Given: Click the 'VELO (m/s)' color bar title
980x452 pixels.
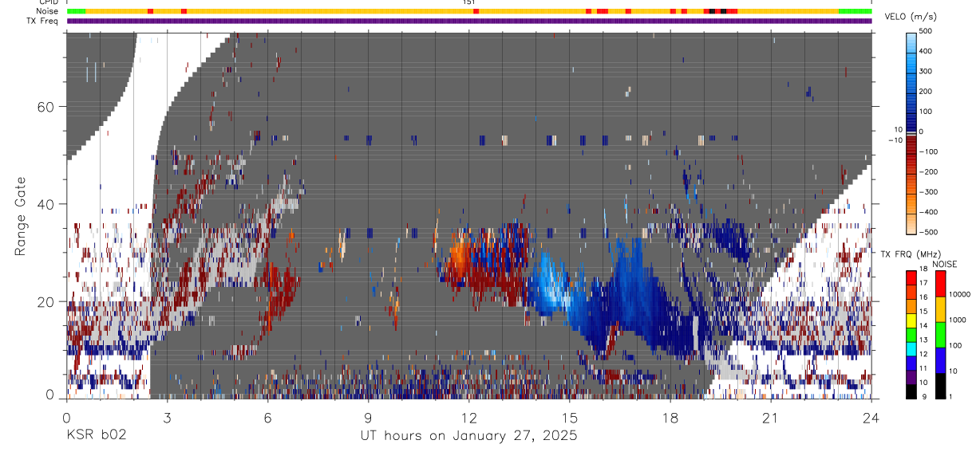Looking at the screenshot, I should 911,17.
